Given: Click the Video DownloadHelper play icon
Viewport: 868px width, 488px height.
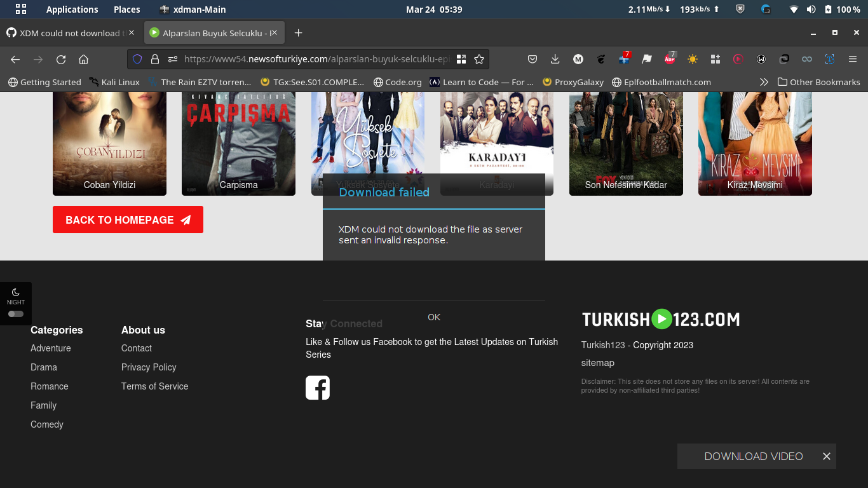Looking at the screenshot, I should pyautogui.click(x=738, y=59).
